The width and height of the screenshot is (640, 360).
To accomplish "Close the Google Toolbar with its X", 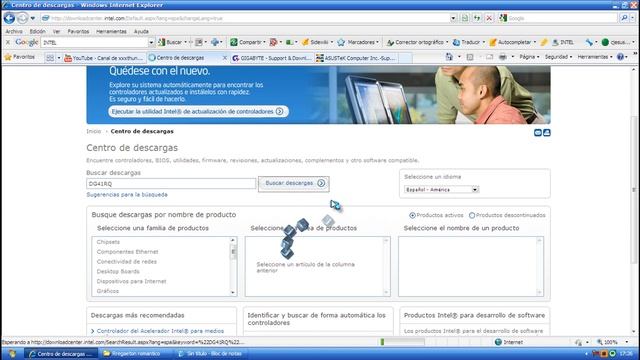I will point(7,42).
